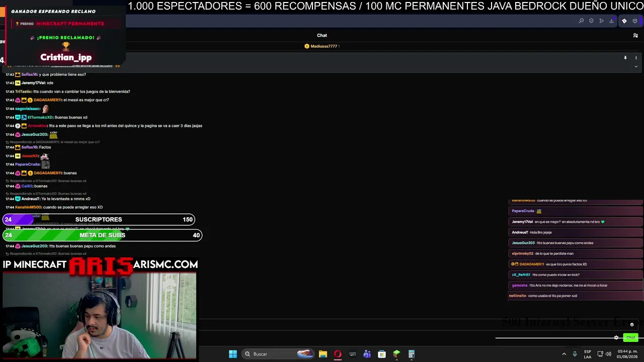The width and height of the screenshot is (644, 362).
Task: Click the taskbar Buscar search box
Action: 278,354
